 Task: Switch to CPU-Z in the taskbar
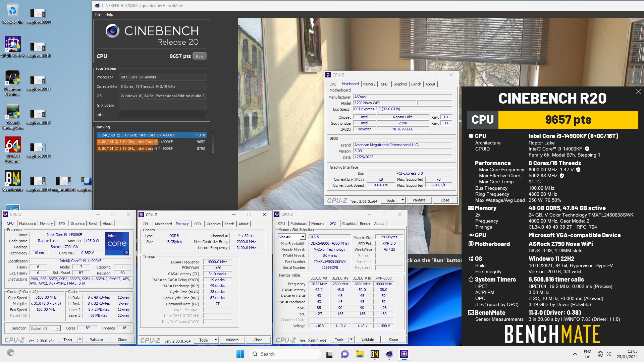click(404, 354)
